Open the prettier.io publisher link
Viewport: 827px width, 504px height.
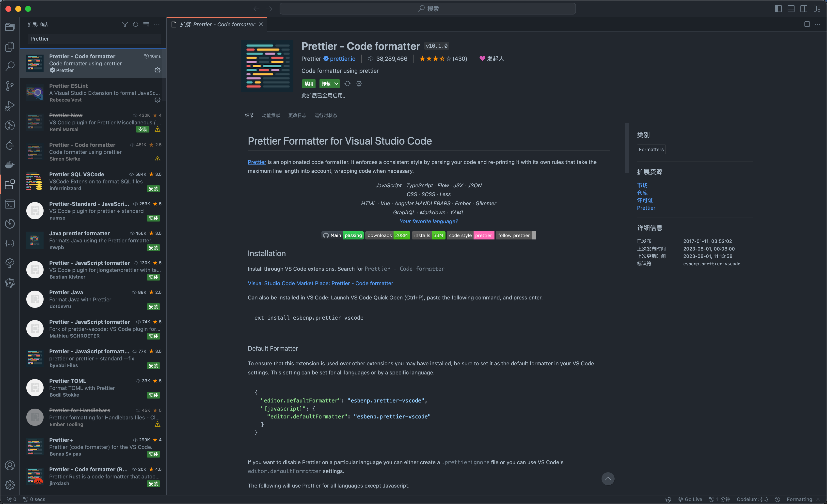point(342,59)
